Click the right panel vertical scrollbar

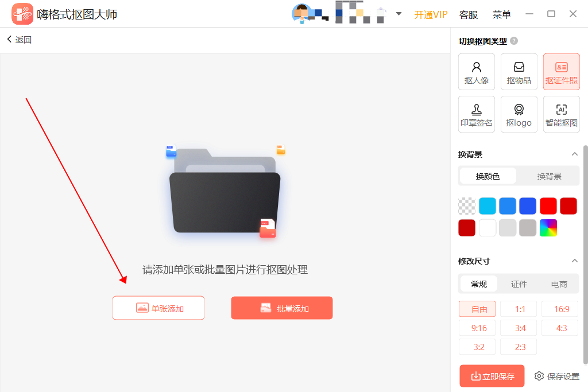pyautogui.click(x=585, y=255)
